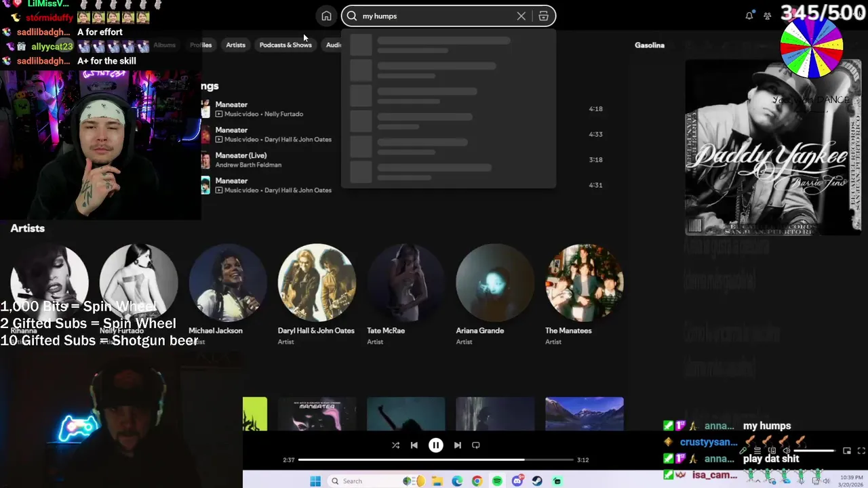Switch to the Artists filter chip
The width and height of the screenshot is (868, 488).
(235, 45)
